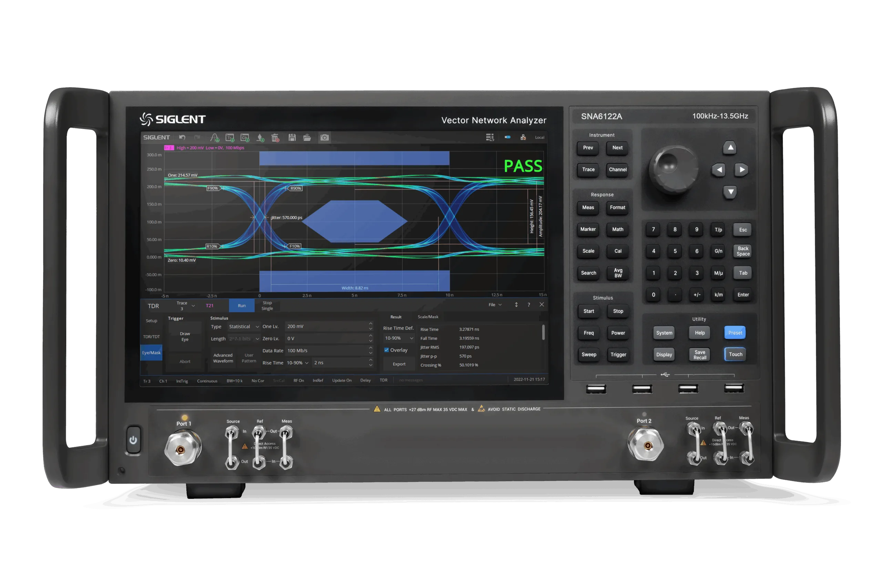Click the open folder icon
Screen dimensions: 882x588
pyautogui.click(x=307, y=138)
